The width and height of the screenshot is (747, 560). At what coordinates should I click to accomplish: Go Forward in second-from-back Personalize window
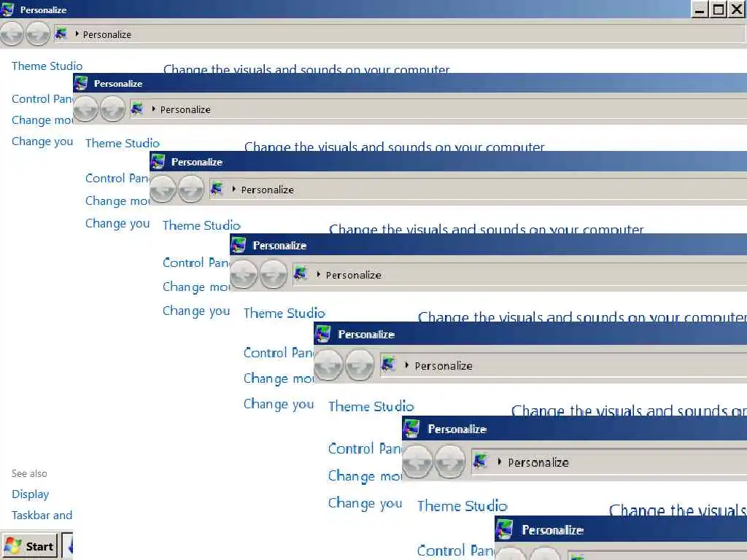tap(112, 109)
